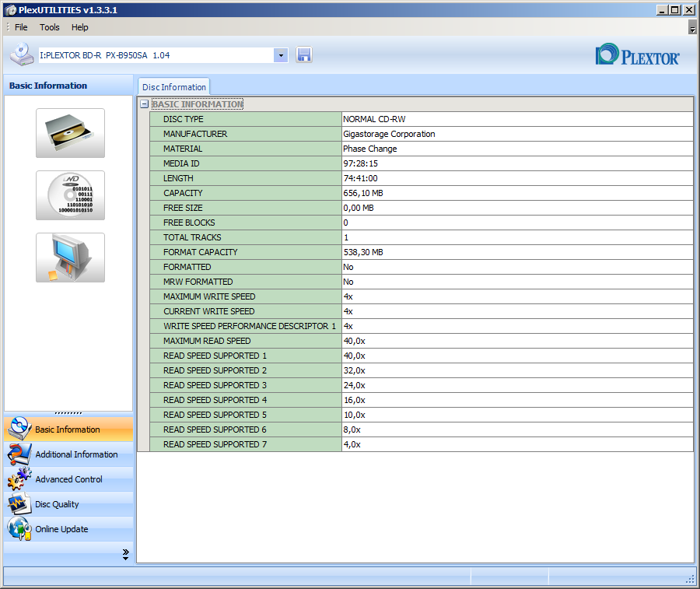Image resolution: width=700 pixels, height=589 pixels.
Task: Open toolbar options arrow at menu bar end
Action: pyautogui.click(x=692, y=28)
